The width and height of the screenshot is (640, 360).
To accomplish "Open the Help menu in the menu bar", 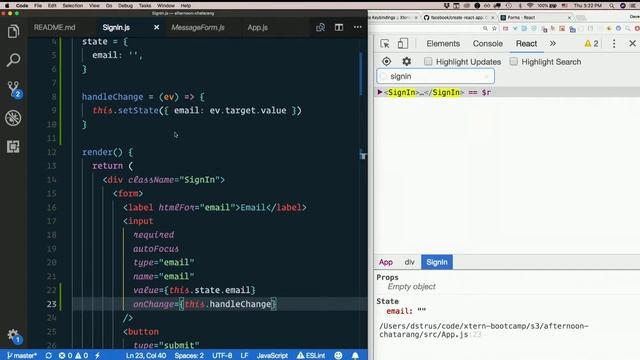I will point(186,5).
